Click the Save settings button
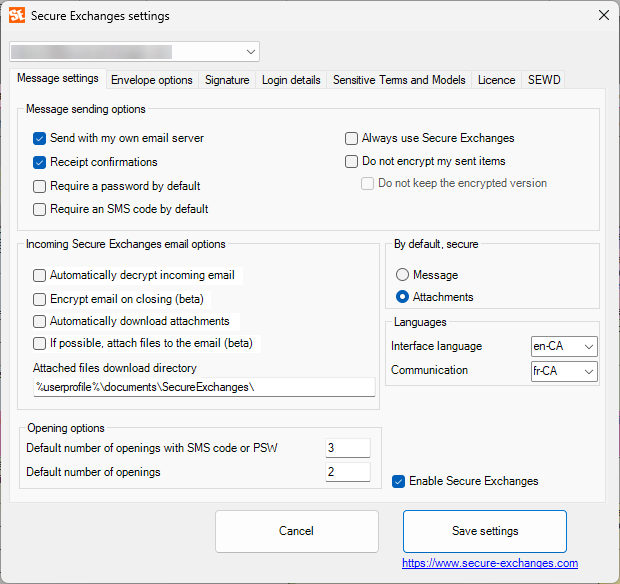 click(485, 531)
